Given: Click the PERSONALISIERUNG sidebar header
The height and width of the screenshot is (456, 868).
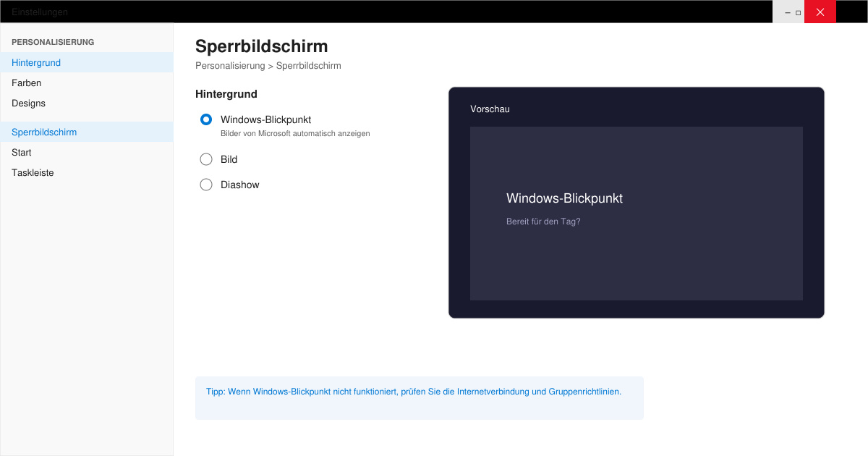Looking at the screenshot, I should [53, 42].
